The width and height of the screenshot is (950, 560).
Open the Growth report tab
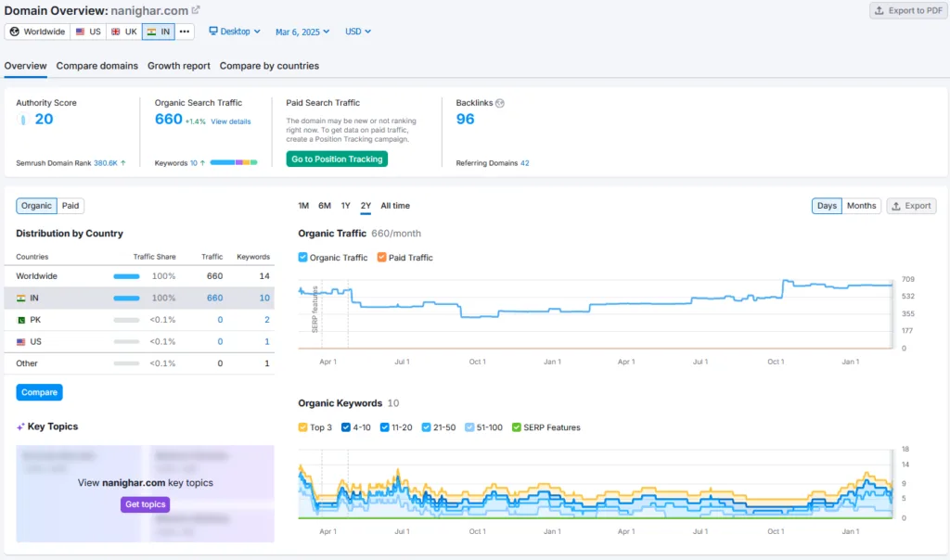pyautogui.click(x=178, y=66)
